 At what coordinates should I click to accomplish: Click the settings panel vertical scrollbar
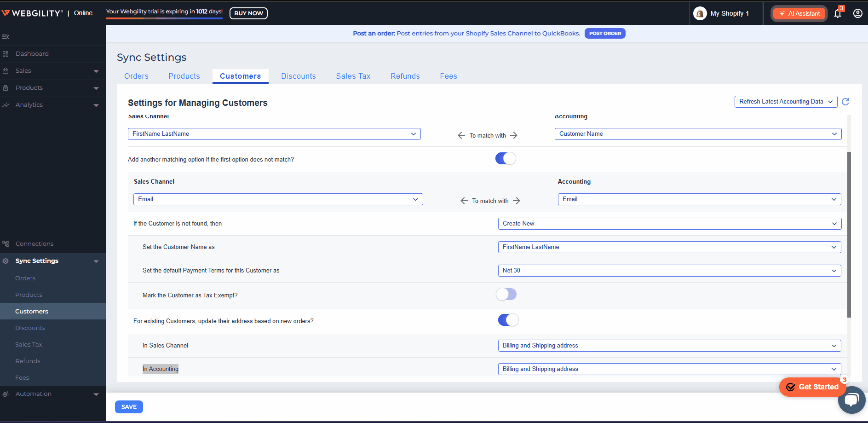click(x=849, y=235)
